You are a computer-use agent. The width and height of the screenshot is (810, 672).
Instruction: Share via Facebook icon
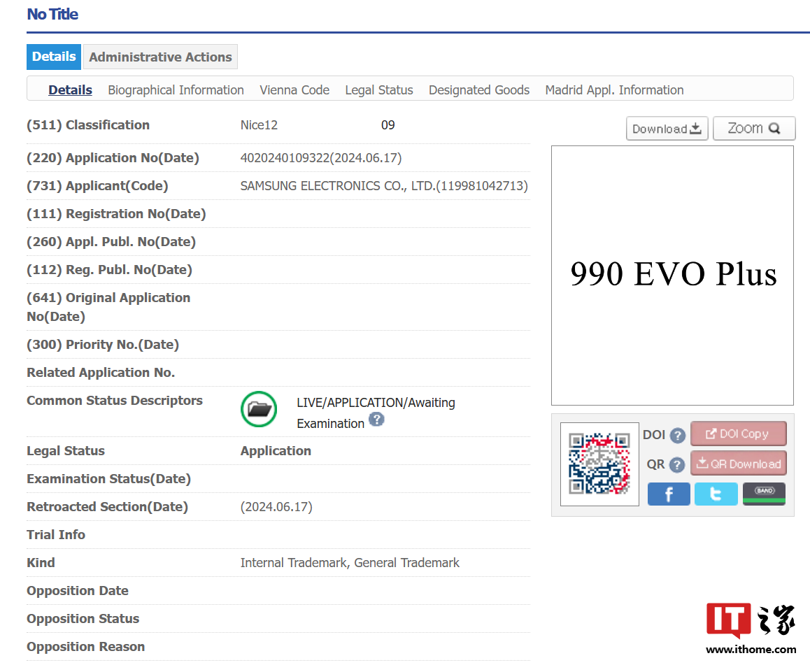669,494
